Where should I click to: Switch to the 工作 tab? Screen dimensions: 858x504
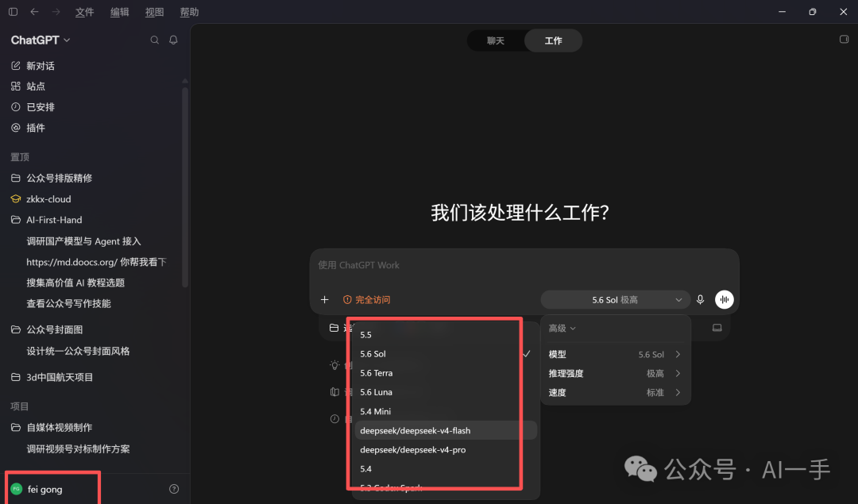(553, 40)
